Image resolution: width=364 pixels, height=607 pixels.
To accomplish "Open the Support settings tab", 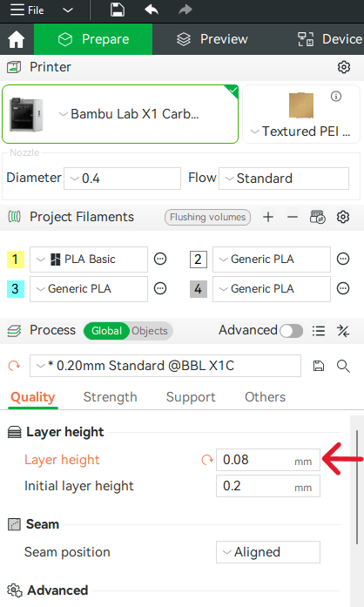I will coord(191,397).
